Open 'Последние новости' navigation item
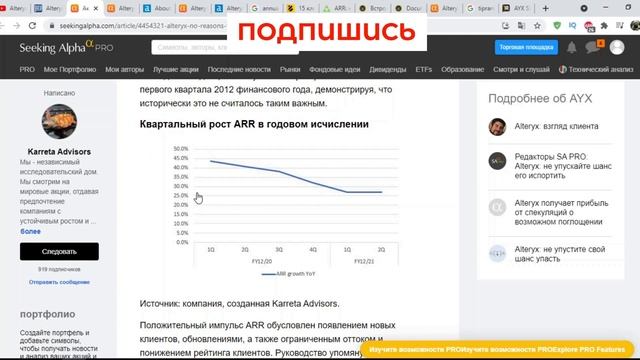This screenshot has height=360, width=640. (239, 70)
